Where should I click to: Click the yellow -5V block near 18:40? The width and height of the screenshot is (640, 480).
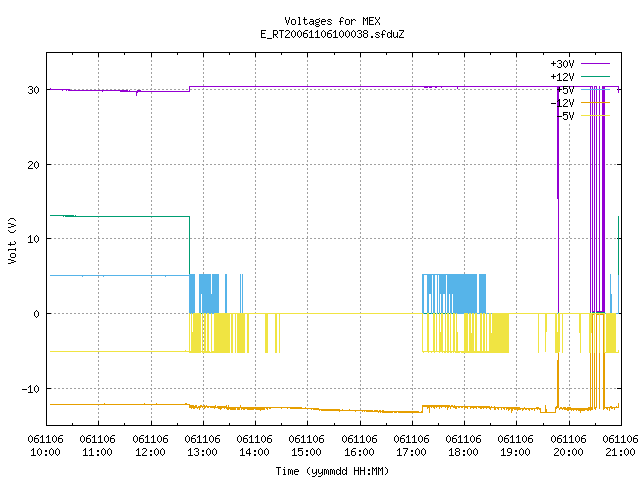(499, 333)
